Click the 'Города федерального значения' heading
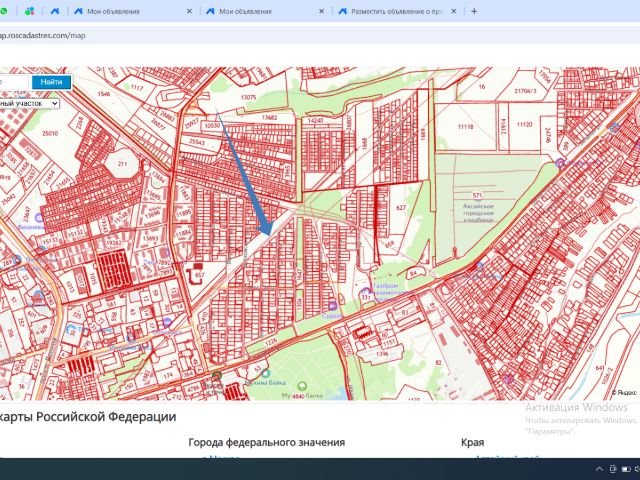The width and height of the screenshot is (640, 480). [x=267, y=442]
